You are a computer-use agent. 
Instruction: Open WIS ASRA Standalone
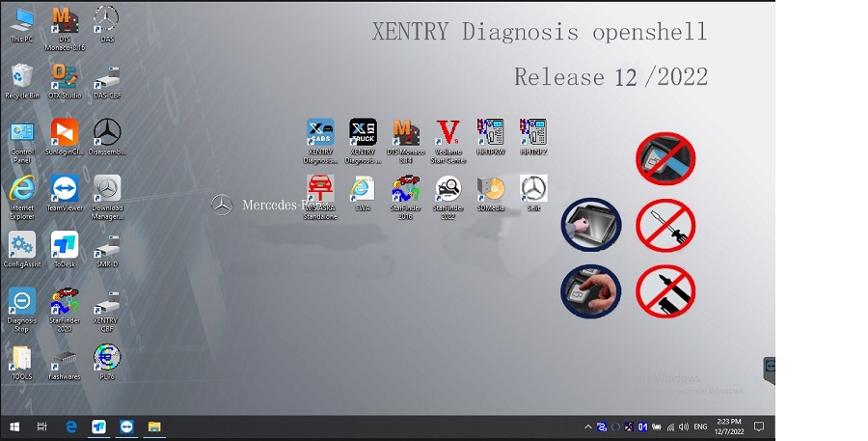pos(320,198)
